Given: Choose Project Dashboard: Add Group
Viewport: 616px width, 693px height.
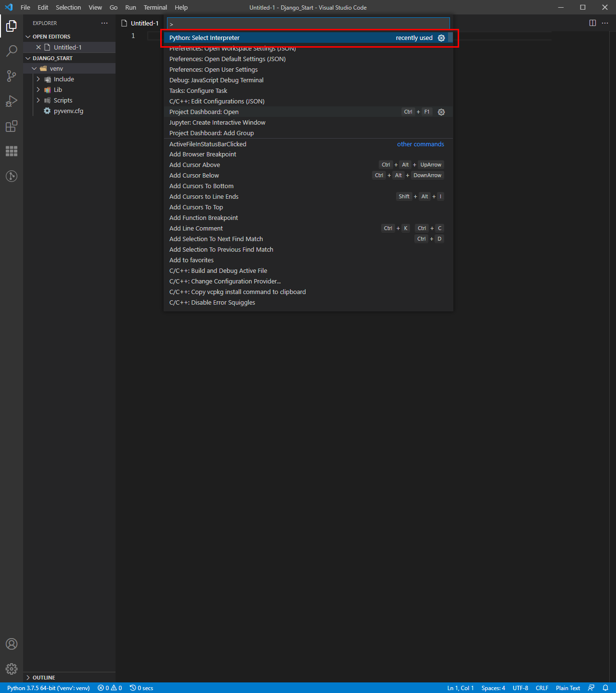Looking at the screenshot, I should pyautogui.click(x=308, y=133).
